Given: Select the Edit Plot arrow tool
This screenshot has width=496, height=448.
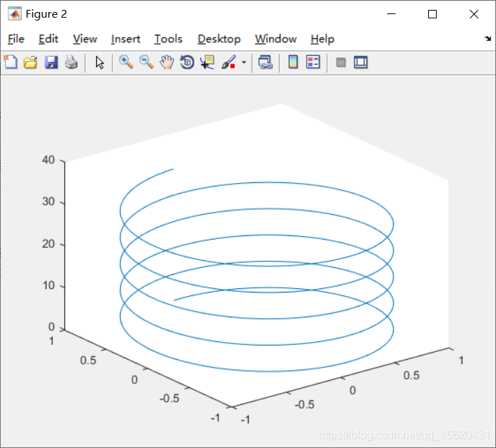Looking at the screenshot, I should coord(100,62).
